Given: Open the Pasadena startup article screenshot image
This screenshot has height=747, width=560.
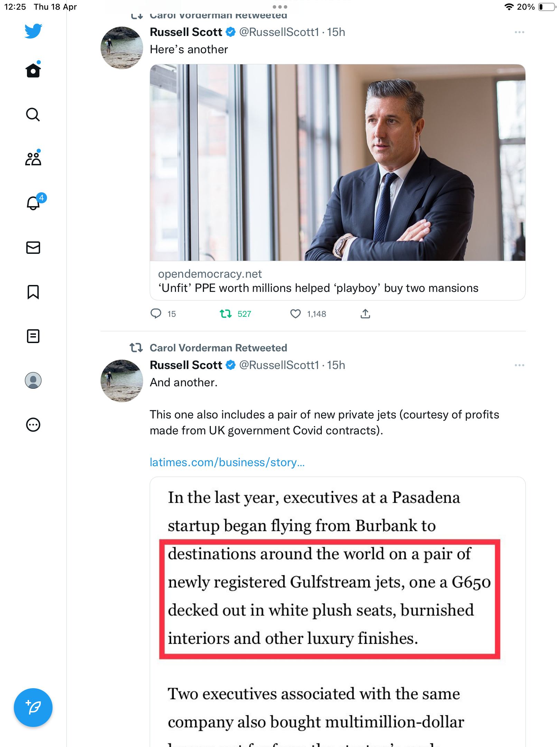Looking at the screenshot, I should [338, 612].
